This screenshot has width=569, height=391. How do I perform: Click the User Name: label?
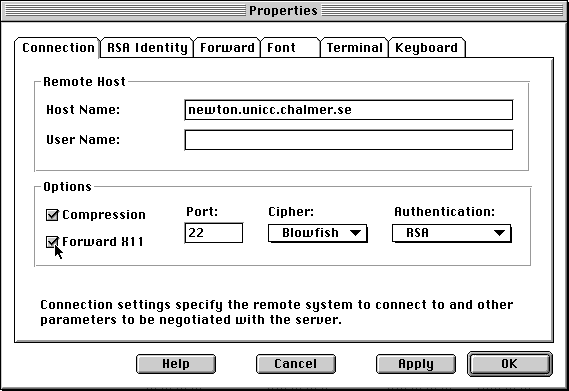click(x=83, y=140)
